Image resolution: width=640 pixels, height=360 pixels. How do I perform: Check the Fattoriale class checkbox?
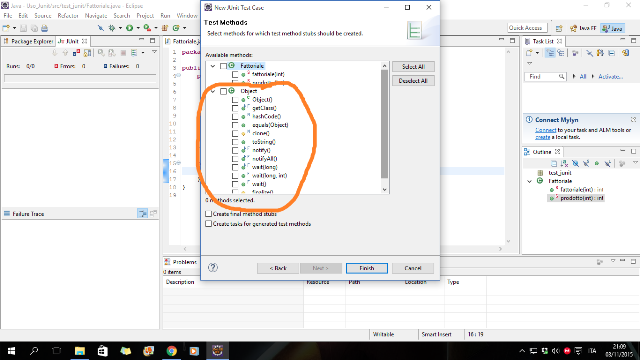(223, 66)
